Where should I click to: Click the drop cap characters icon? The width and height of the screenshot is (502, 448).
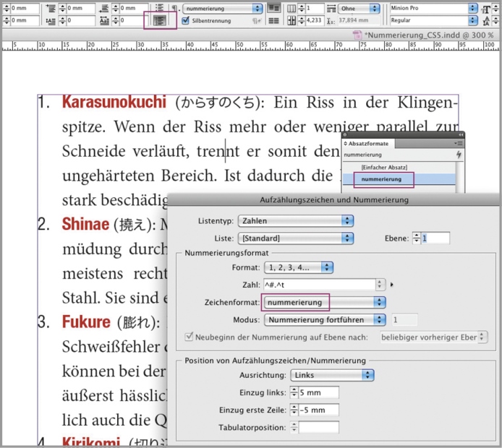[104, 21]
